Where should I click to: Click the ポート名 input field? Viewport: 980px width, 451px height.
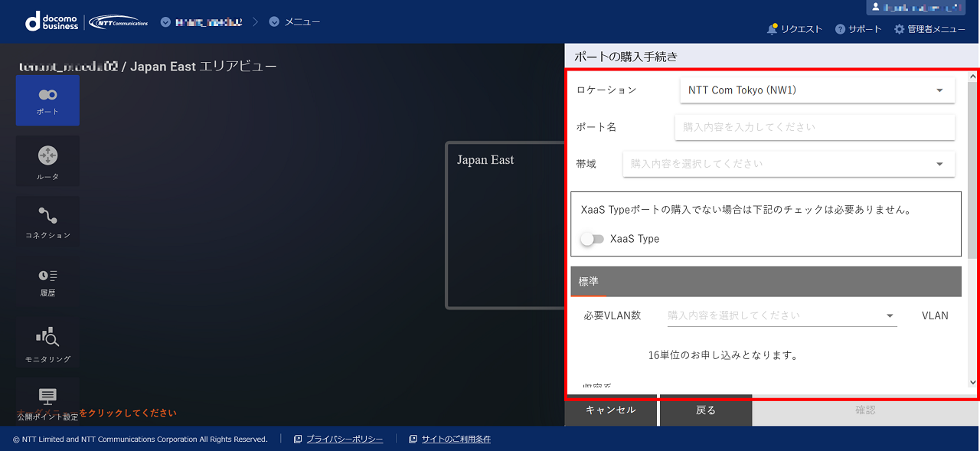pyautogui.click(x=814, y=127)
